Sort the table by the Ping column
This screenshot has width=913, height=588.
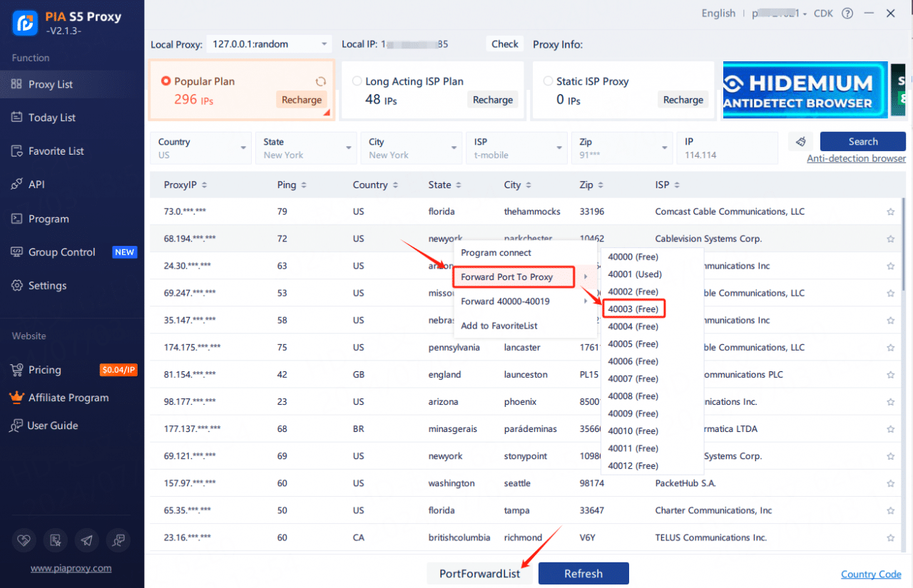coord(292,185)
